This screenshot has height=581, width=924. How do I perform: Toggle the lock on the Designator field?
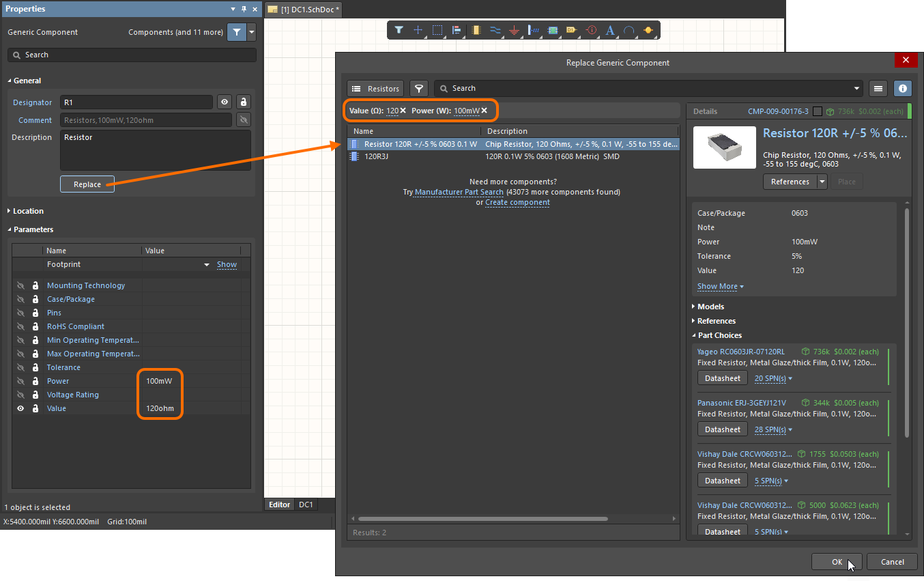click(243, 102)
